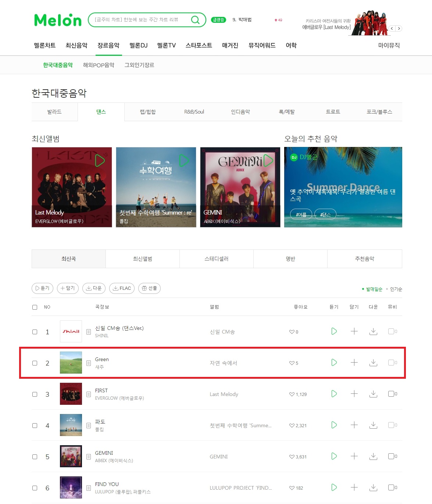Screen dimensions: 432x504
Task: Download the song 파도
Action: coord(373,425)
